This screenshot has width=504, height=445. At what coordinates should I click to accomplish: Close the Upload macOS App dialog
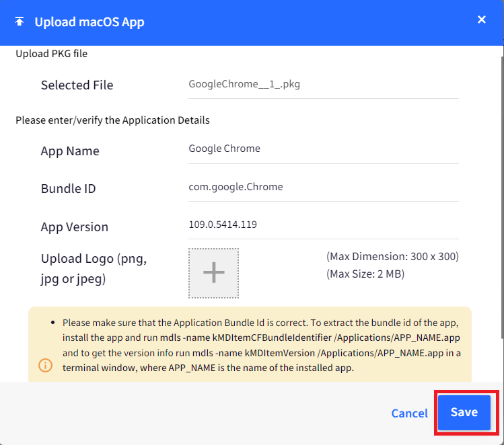point(482,19)
